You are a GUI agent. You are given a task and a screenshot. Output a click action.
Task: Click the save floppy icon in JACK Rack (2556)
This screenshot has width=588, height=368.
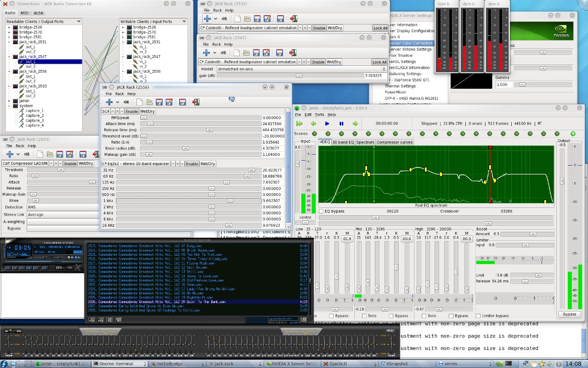[159, 102]
